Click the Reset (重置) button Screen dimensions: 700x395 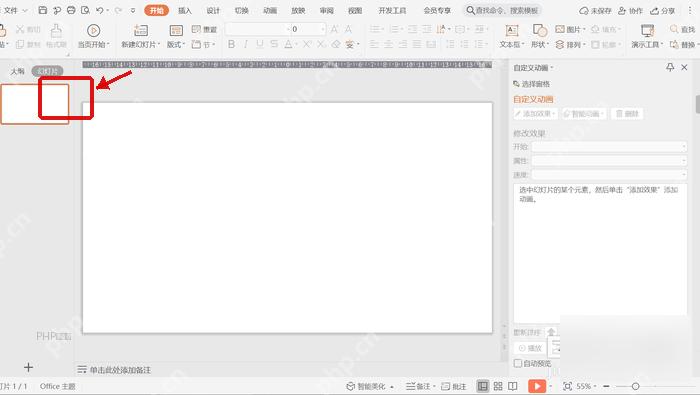(204, 29)
